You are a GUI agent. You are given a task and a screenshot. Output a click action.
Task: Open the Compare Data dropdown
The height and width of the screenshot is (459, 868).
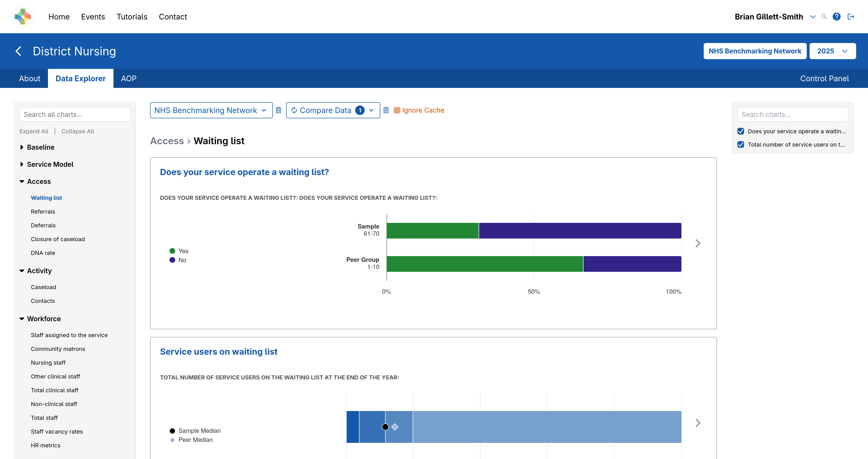click(x=333, y=110)
